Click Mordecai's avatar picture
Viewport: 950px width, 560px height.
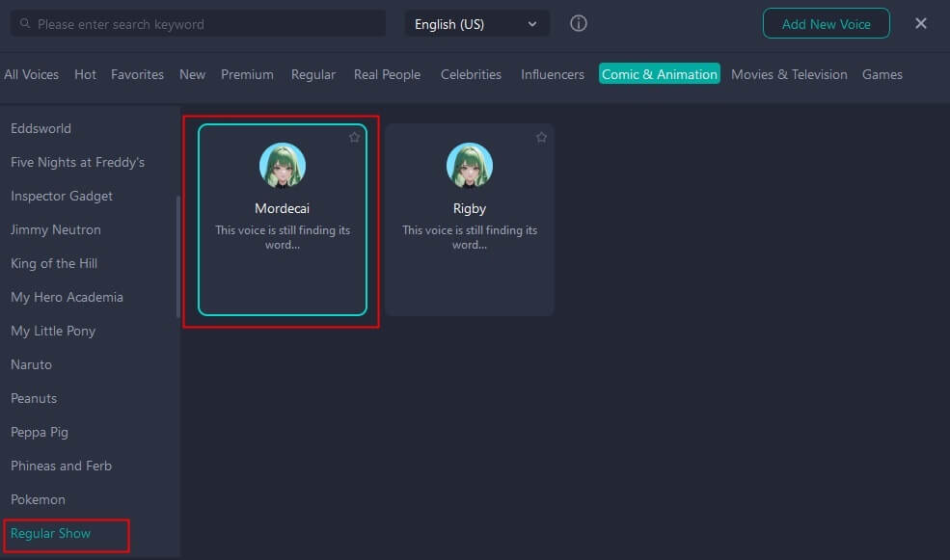coord(283,166)
